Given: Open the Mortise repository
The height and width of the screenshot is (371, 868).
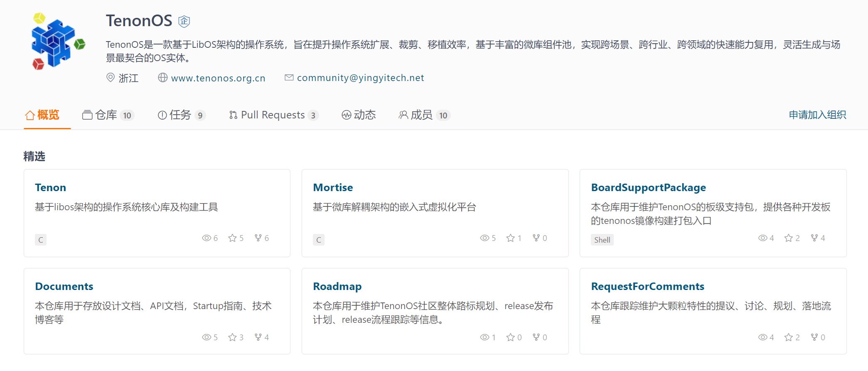Looking at the screenshot, I should [333, 188].
